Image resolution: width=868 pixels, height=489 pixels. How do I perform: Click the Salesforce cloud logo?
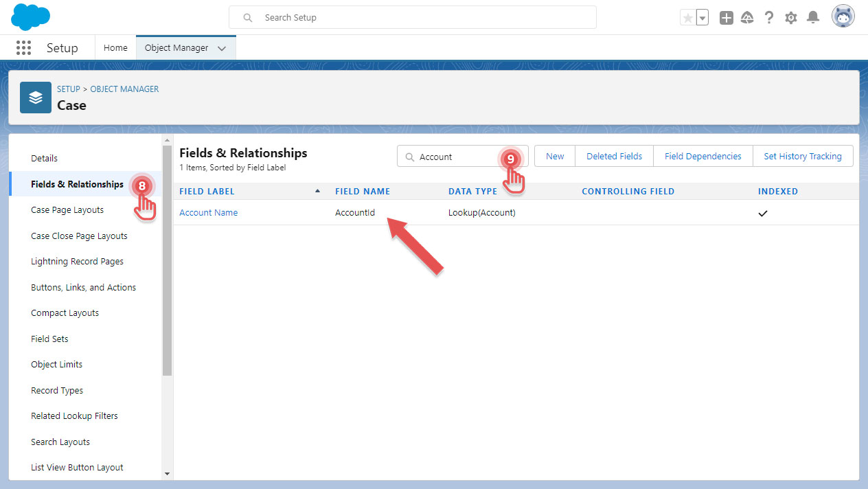click(30, 16)
